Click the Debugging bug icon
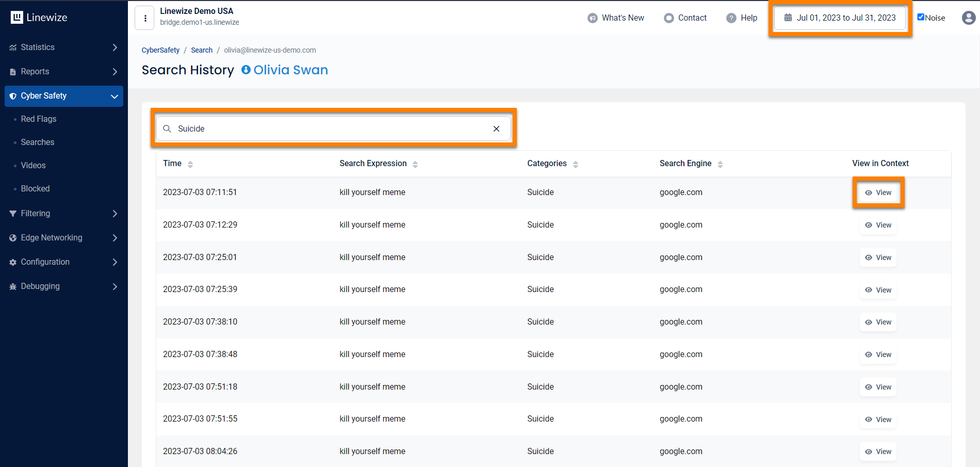The width and height of the screenshot is (980, 467). click(13, 286)
